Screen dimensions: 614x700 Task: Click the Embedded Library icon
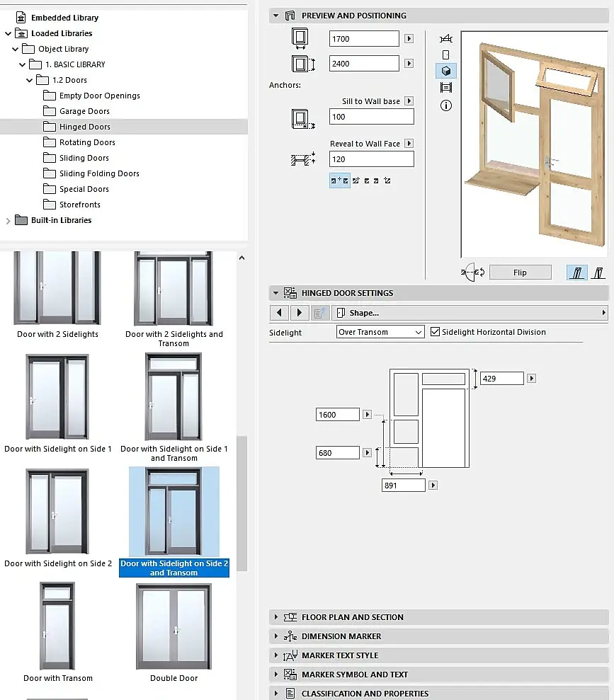[x=21, y=18]
